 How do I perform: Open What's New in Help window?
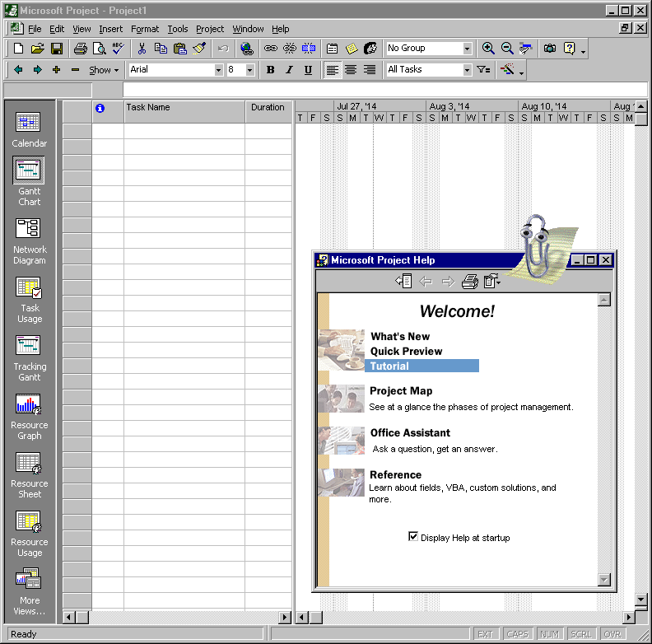pyautogui.click(x=400, y=336)
